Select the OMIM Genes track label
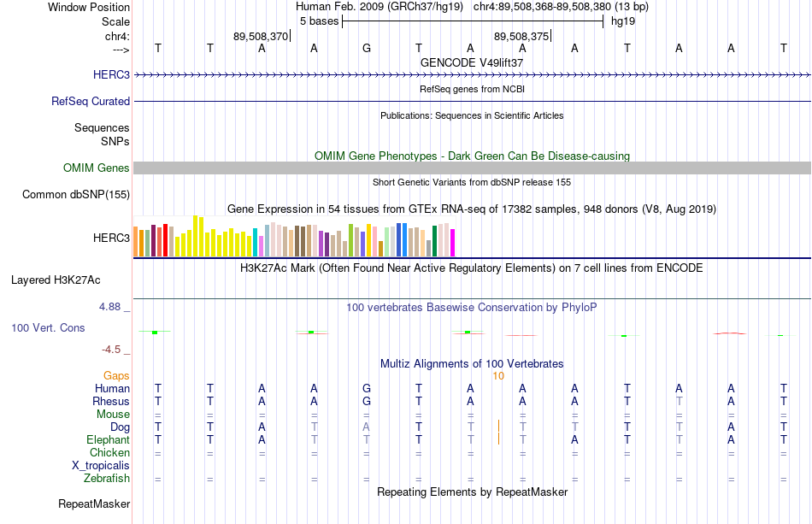The height and width of the screenshot is (524, 812). [x=97, y=168]
